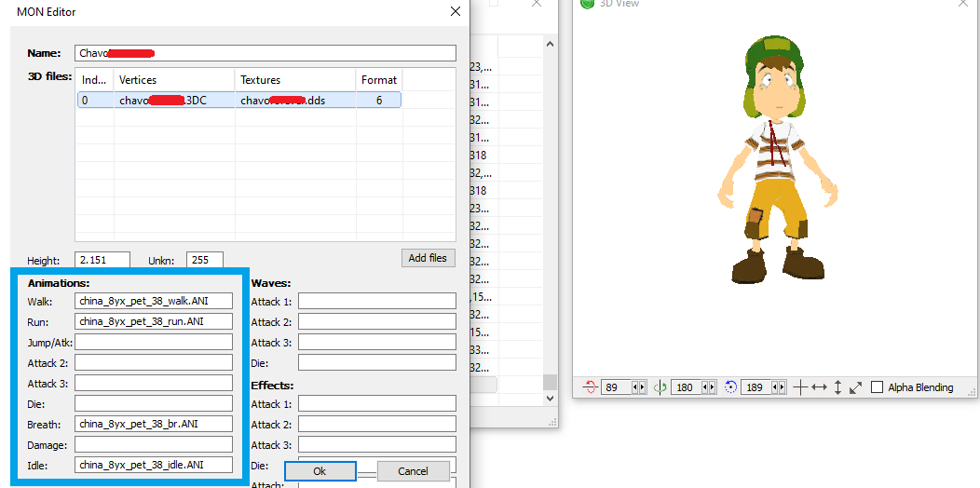Click the Name field containing Chavo
Viewport: 980px width, 488px height.
pos(265,53)
